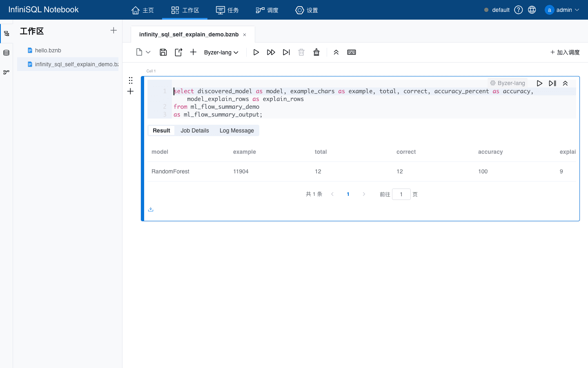Delete the cell with trash icon
The height and width of the screenshot is (368, 588).
tap(301, 52)
